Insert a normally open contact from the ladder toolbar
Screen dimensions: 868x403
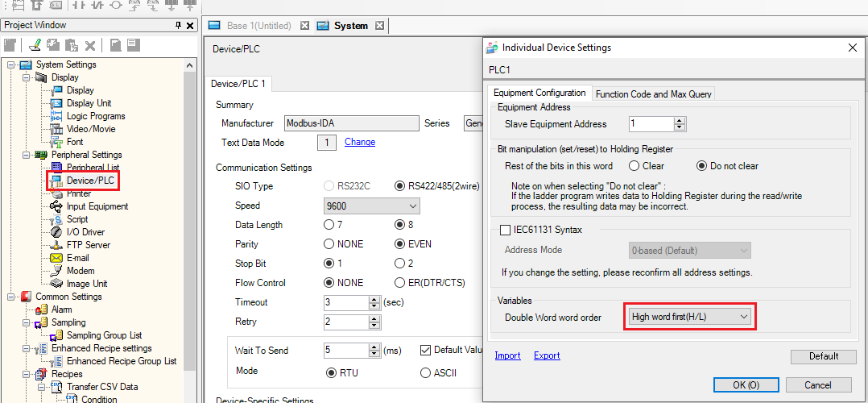click(x=78, y=6)
